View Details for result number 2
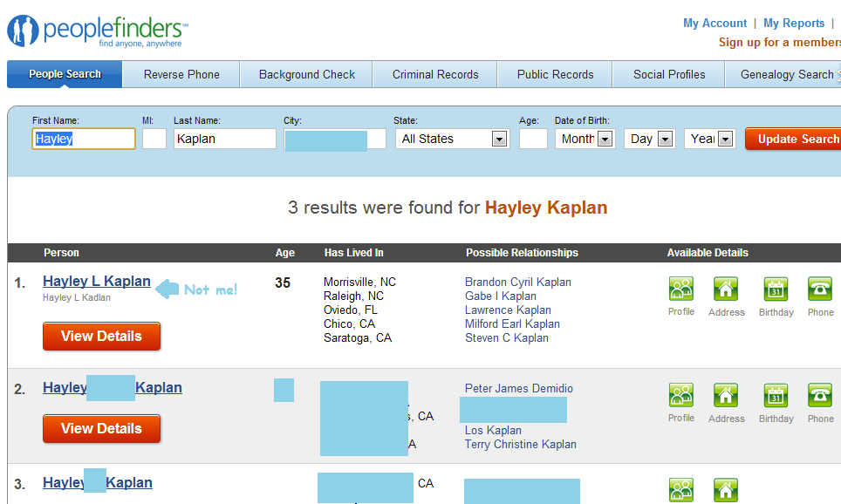 point(101,428)
